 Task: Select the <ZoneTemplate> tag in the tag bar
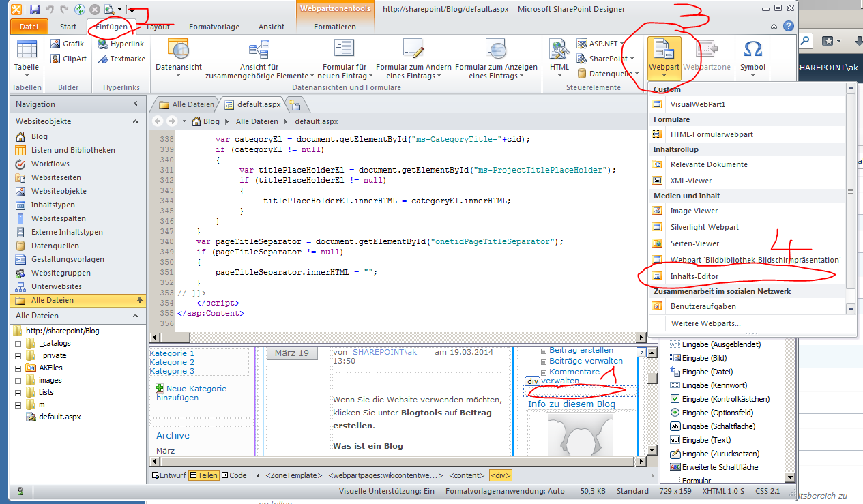click(293, 475)
